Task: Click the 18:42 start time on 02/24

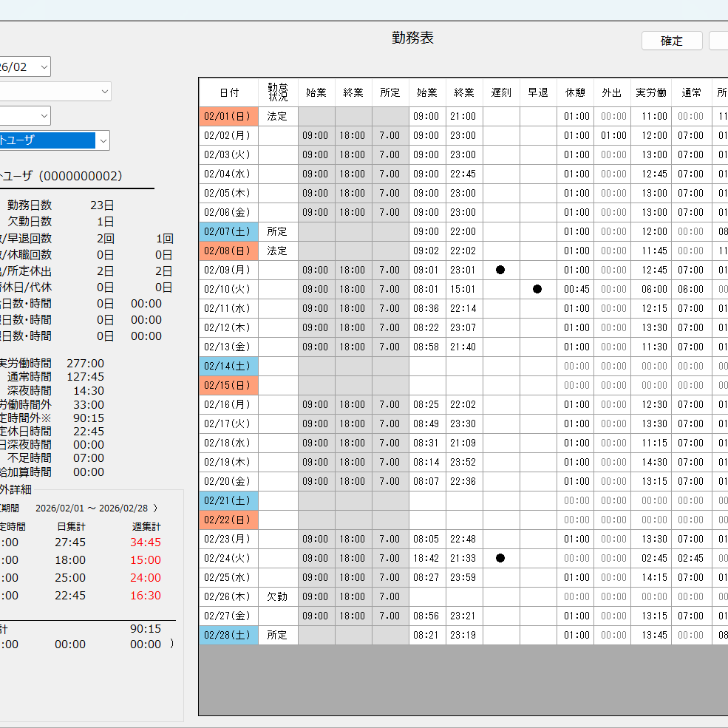Action: tap(427, 558)
